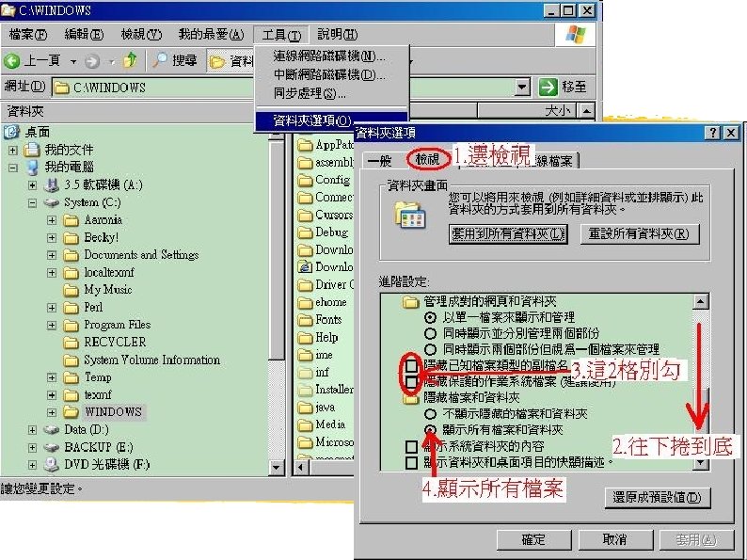Select 以單一檔案來顯示和管理 radio button
This screenshot has width=747, height=560.
point(430,317)
